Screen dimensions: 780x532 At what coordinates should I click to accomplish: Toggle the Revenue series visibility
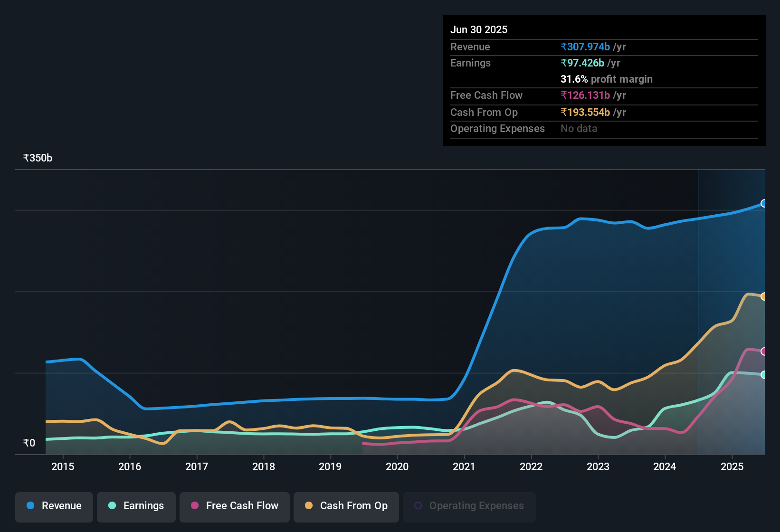tap(54, 506)
